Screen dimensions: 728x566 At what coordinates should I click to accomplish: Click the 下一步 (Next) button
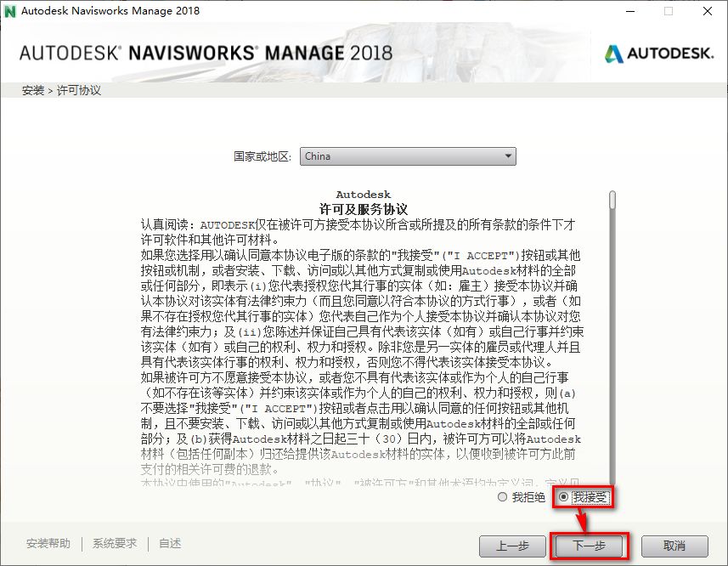tap(588, 547)
